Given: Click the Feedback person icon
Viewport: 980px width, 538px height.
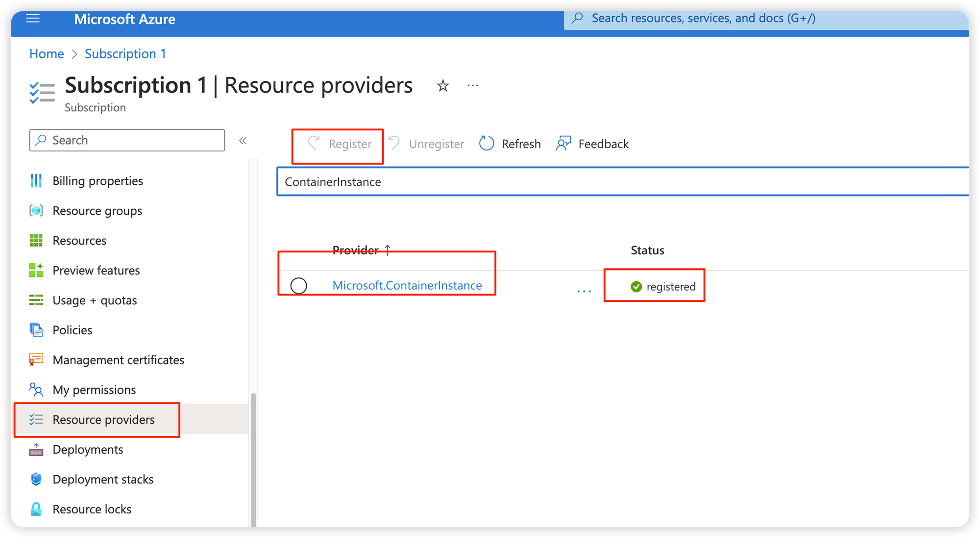Looking at the screenshot, I should pos(564,144).
